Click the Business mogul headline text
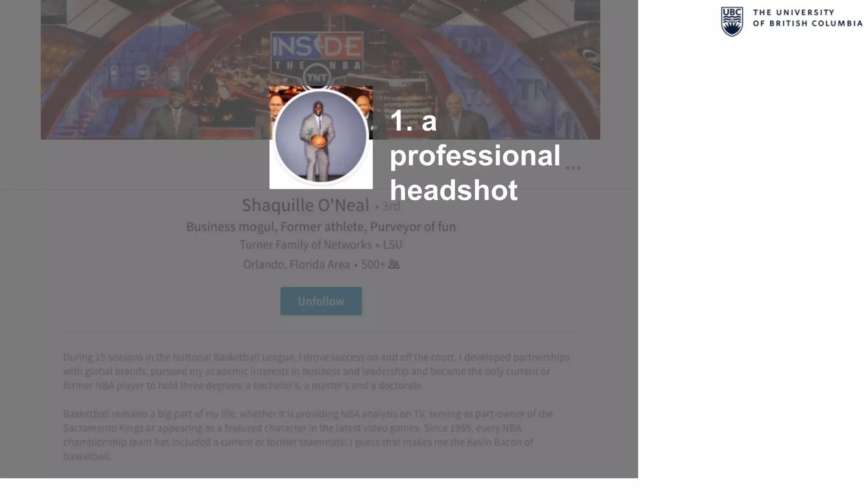 coord(321,227)
